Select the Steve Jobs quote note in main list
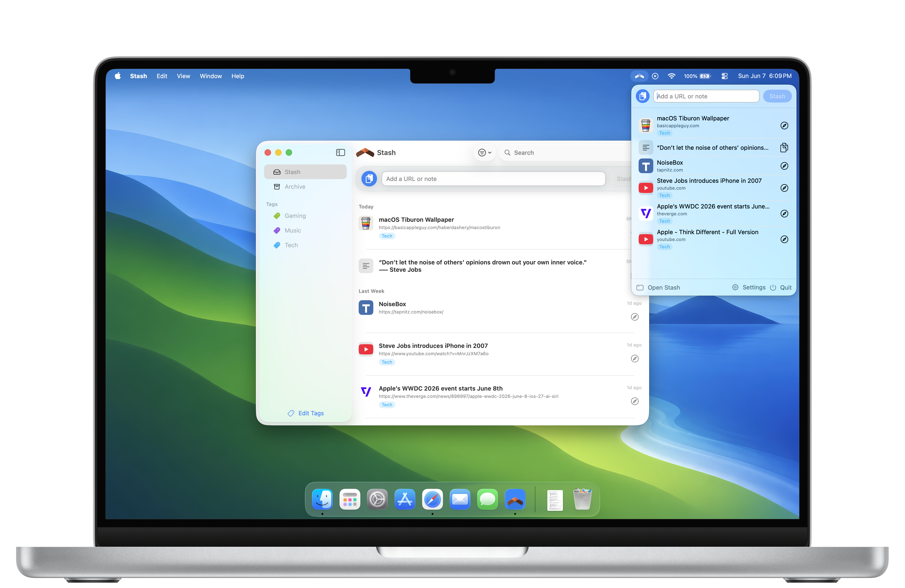The width and height of the screenshot is (905, 588). pos(483,266)
